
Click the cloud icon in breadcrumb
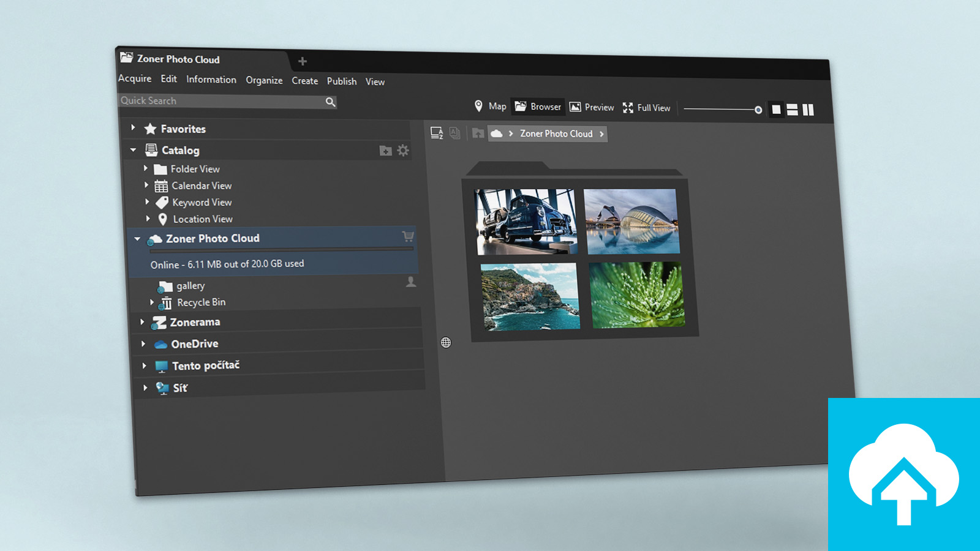tap(497, 133)
